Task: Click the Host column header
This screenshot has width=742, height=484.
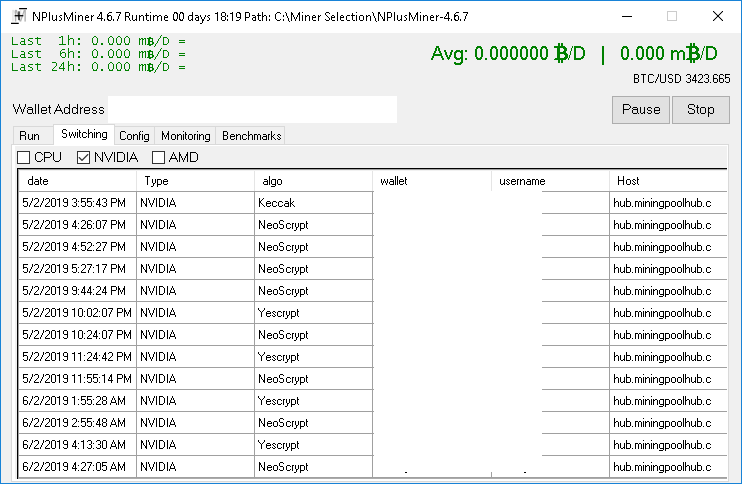Action: (668, 181)
